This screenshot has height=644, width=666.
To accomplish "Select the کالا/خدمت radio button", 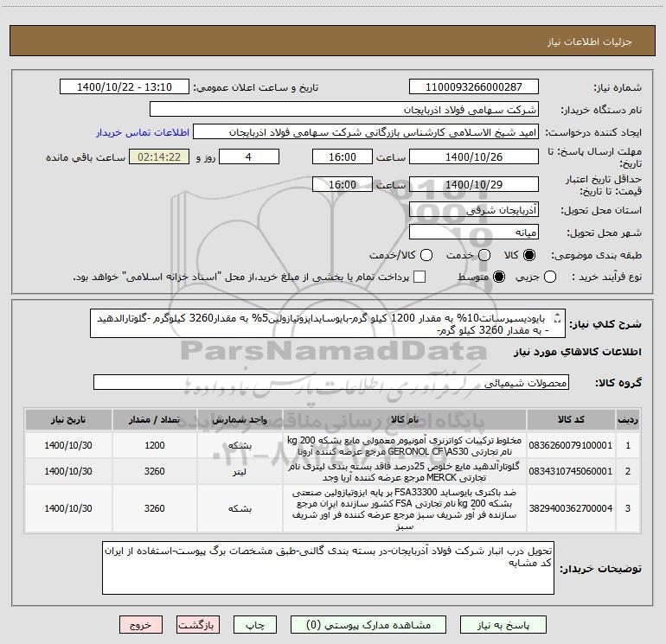I will [426, 255].
